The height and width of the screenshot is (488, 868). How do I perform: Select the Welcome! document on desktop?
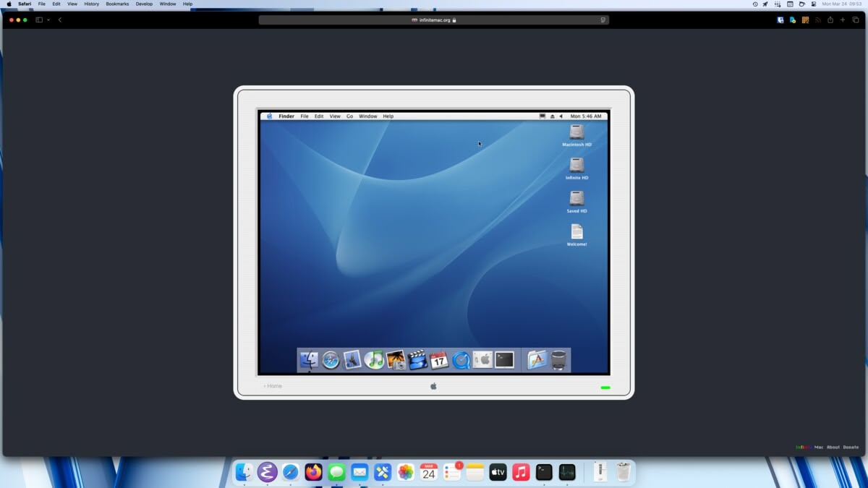576,235
